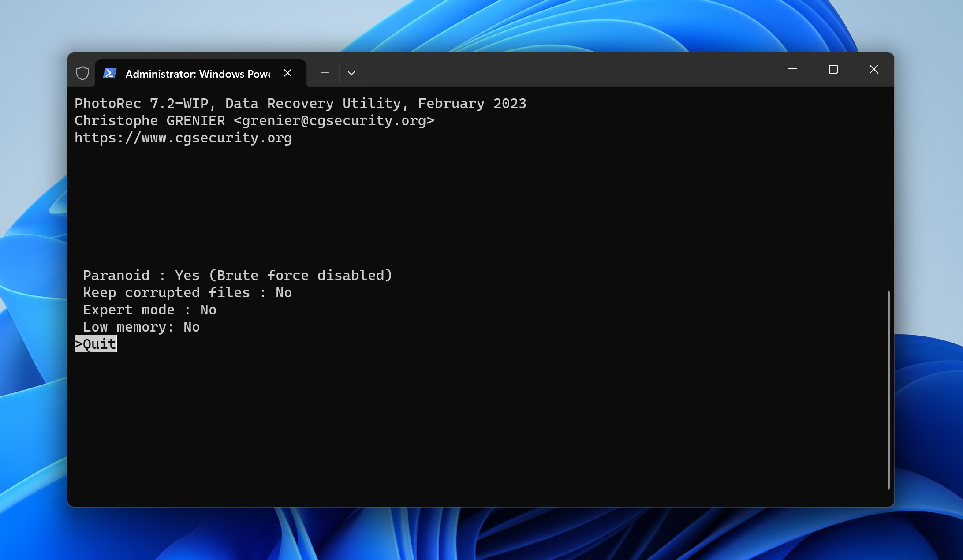Close the Administrator: Windows PowerShell tab
Screen dimensions: 963x560
coord(287,73)
